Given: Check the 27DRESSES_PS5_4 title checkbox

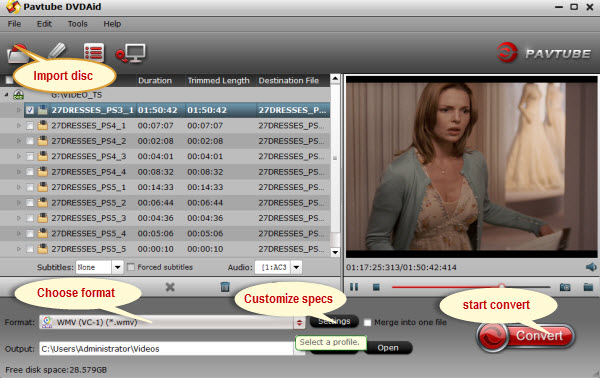Looking at the screenshot, I should (30, 234).
